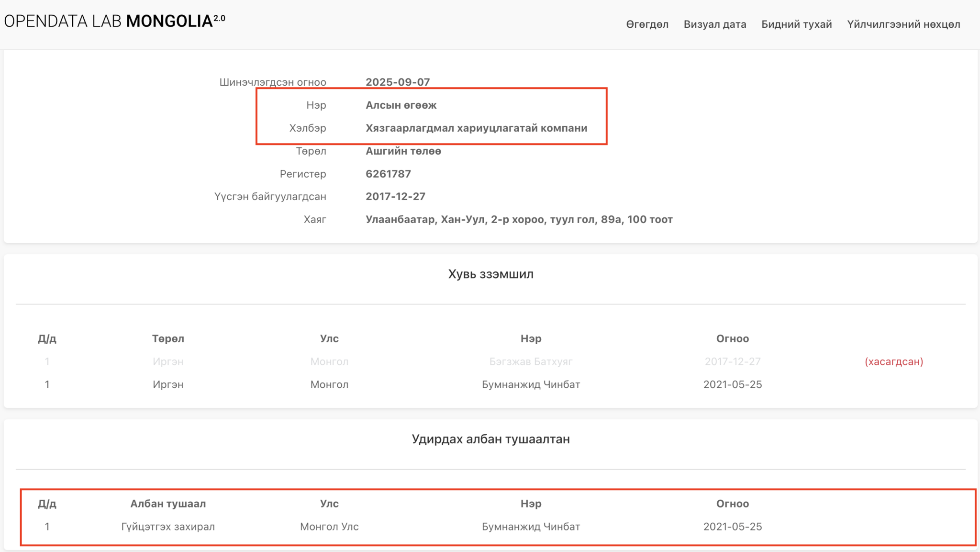Click founding date 2017-12-27 value

point(395,196)
